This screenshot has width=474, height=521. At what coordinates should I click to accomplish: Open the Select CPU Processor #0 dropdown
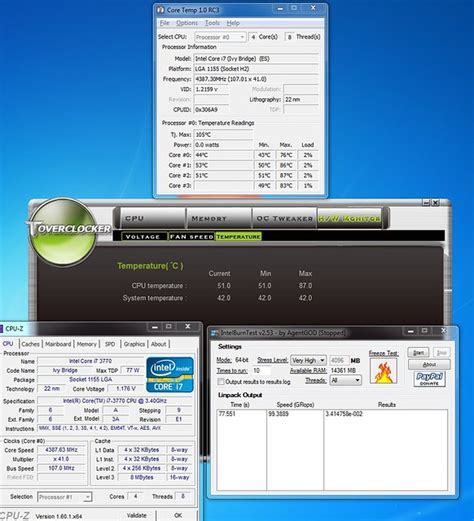220,37
